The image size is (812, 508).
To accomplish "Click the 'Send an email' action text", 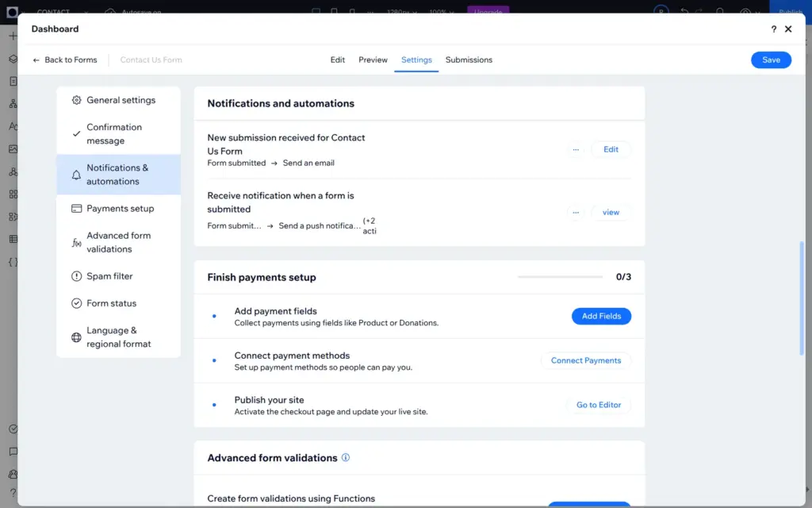I will [308, 164].
